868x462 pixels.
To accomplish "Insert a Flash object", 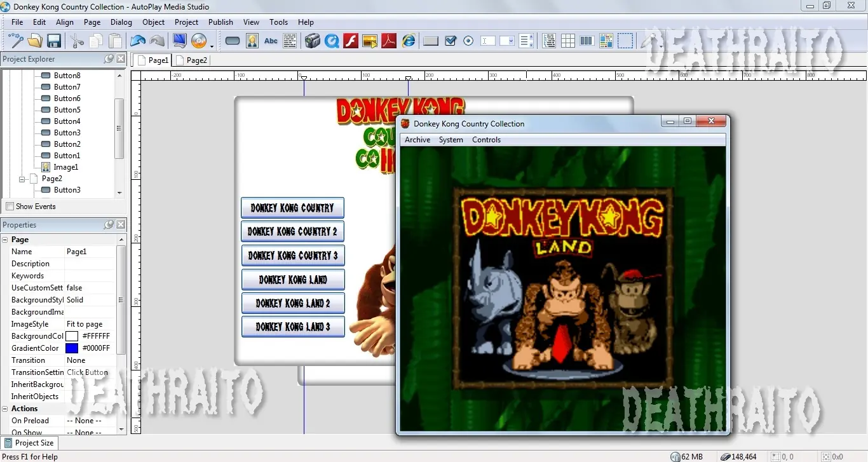I will [351, 41].
